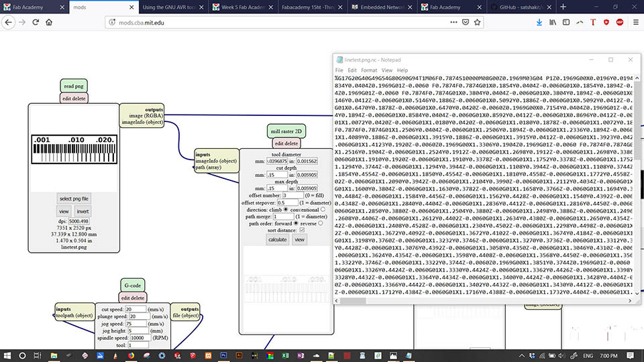The image size is (644, 362).
Task: Go back using the browser back arrow
Action: tap(9, 22)
